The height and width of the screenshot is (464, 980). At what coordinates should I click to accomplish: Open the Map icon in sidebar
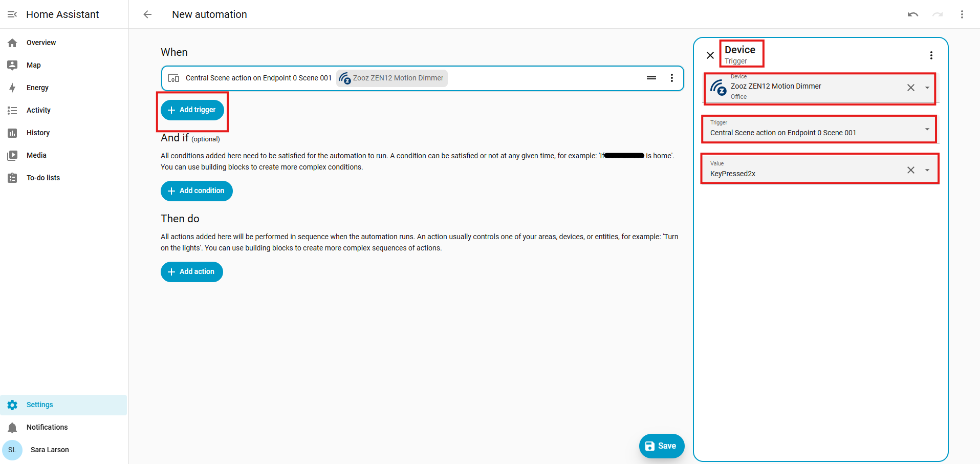point(12,66)
